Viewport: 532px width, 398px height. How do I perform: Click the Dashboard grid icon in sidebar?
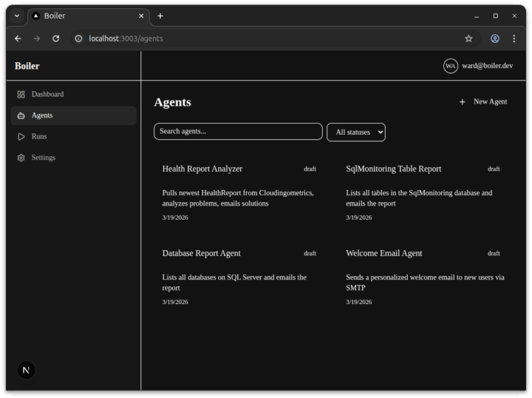21,95
